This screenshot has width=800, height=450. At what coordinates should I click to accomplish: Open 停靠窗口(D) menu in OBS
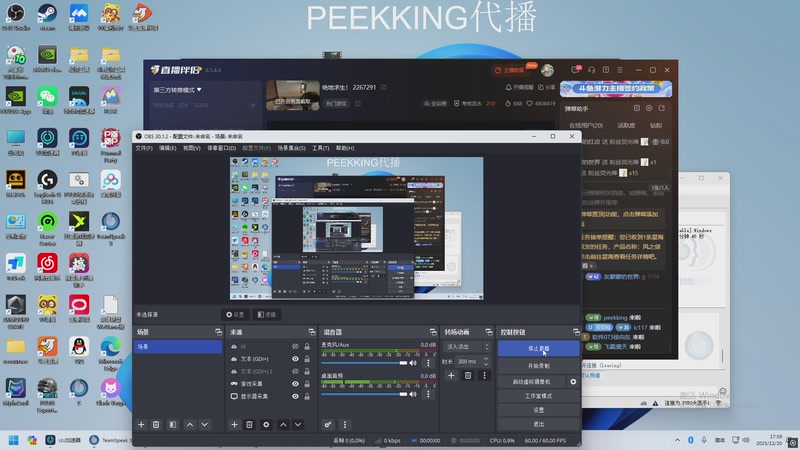221,148
